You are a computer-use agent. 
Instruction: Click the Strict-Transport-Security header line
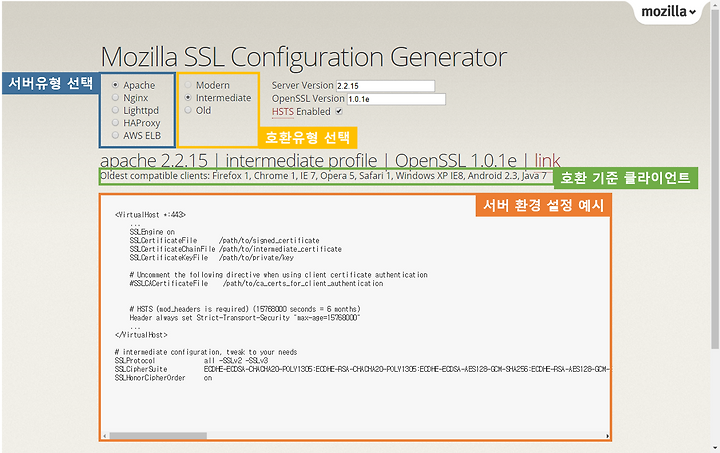(x=245, y=318)
